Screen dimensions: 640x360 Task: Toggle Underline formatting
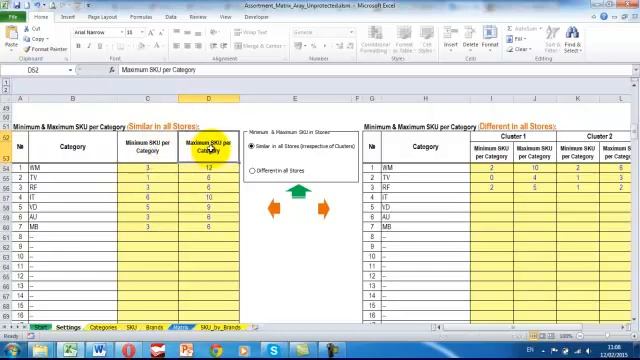pos(100,46)
